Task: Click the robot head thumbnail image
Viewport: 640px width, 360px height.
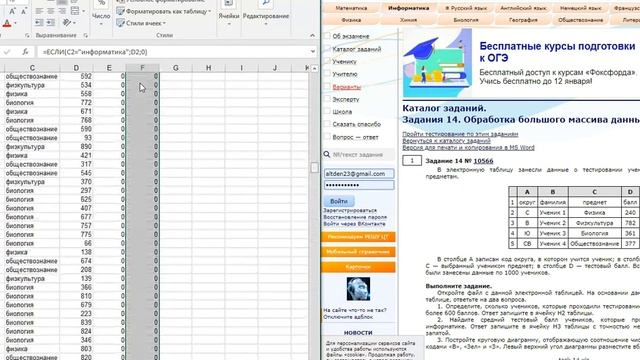Action: coord(358,289)
